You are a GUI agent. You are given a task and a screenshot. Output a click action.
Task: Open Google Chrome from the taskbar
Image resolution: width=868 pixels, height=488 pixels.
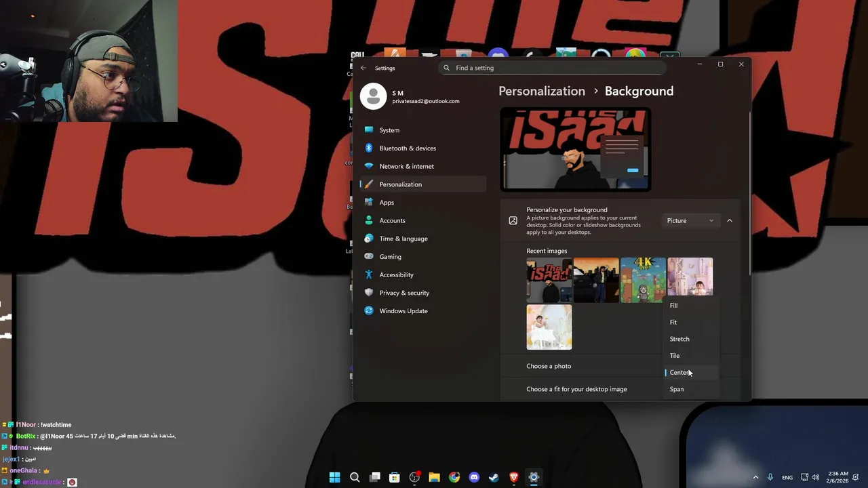(454, 477)
